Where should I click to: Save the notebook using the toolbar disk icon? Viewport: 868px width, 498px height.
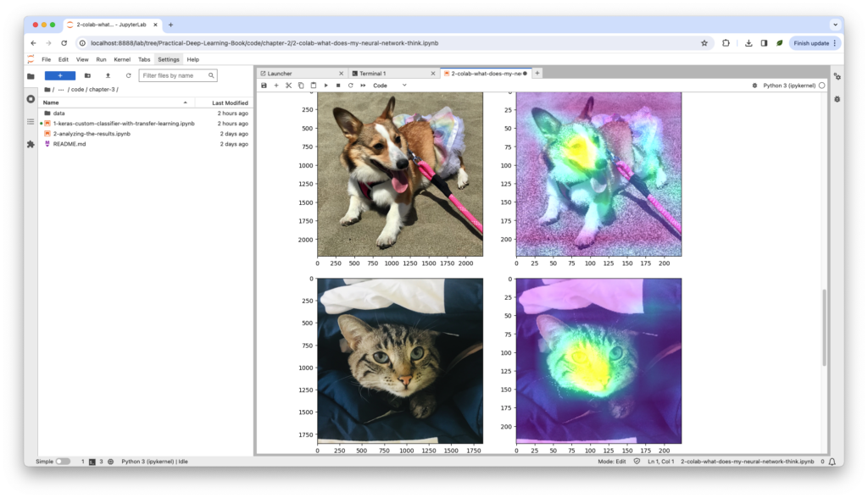264,86
